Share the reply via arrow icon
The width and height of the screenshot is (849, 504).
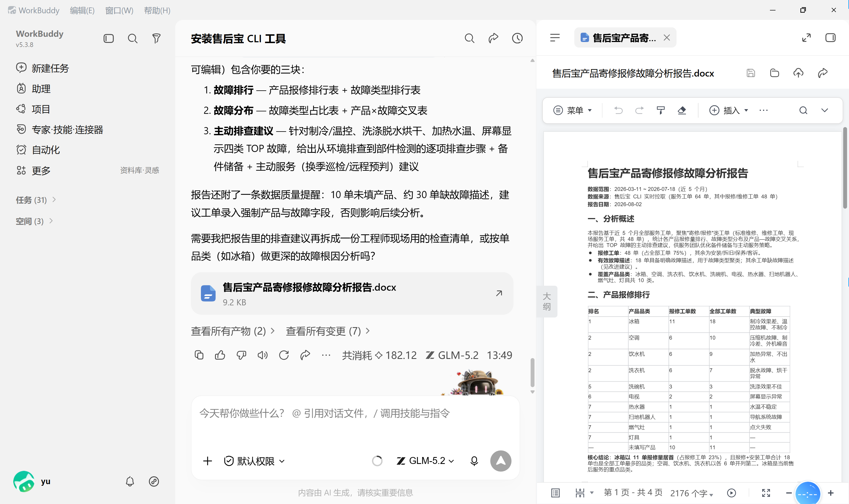[305, 355]
